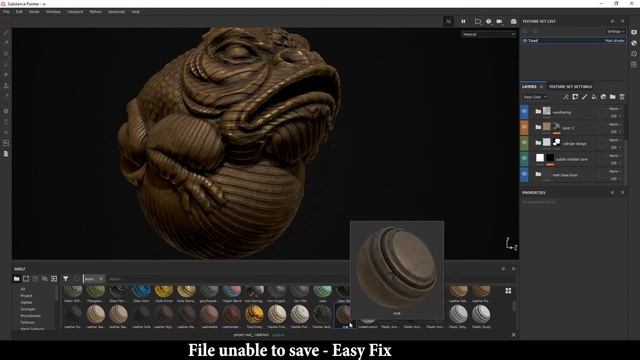Close the status notification bar

click(513, 335)
